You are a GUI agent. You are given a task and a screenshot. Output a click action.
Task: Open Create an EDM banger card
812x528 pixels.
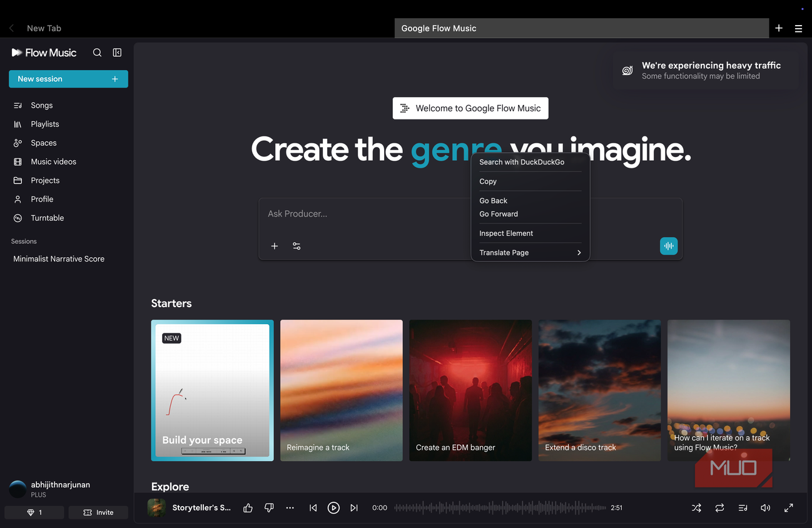[470, 390]
